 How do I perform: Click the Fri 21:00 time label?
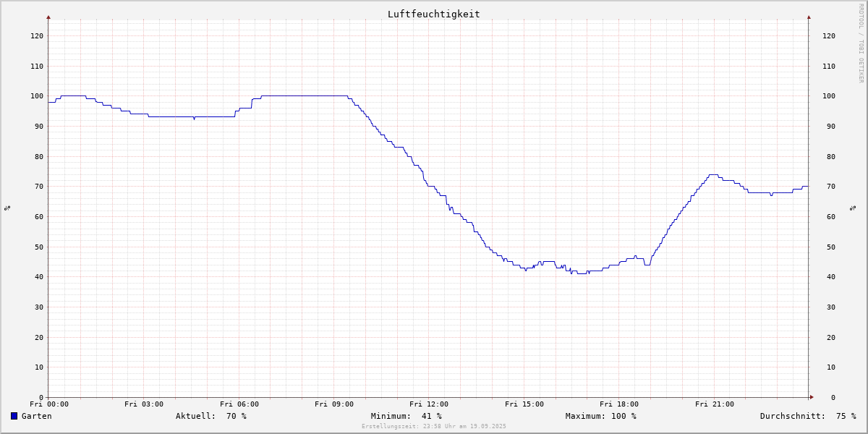714,404
